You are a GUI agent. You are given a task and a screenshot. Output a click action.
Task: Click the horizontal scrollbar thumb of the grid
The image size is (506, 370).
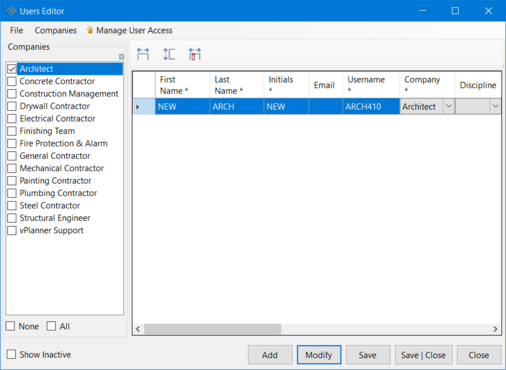(x=212, y=329)
